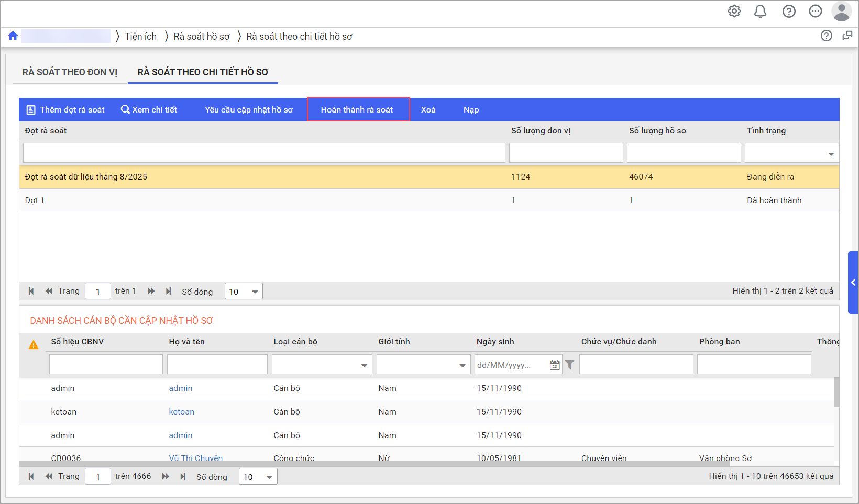Open the settings gear icon

pyautogui.click(x=734, y=11)
